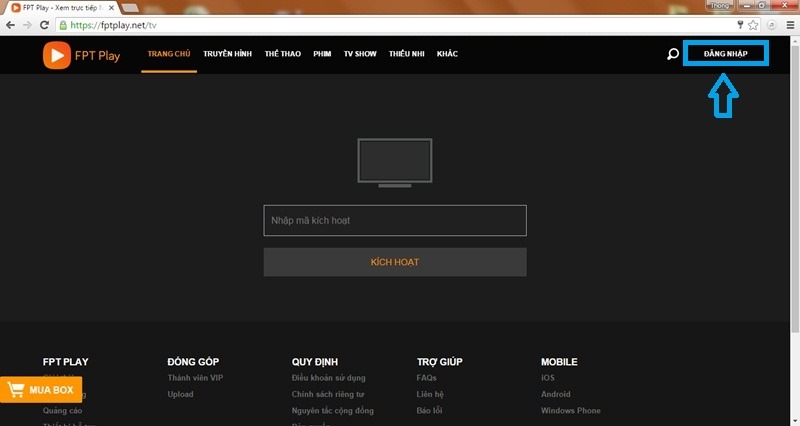Open the MUA BOX shopping cart button
The width and height of the screenshot is (800, 426).
pyautogui.click(x=41, y=390)
